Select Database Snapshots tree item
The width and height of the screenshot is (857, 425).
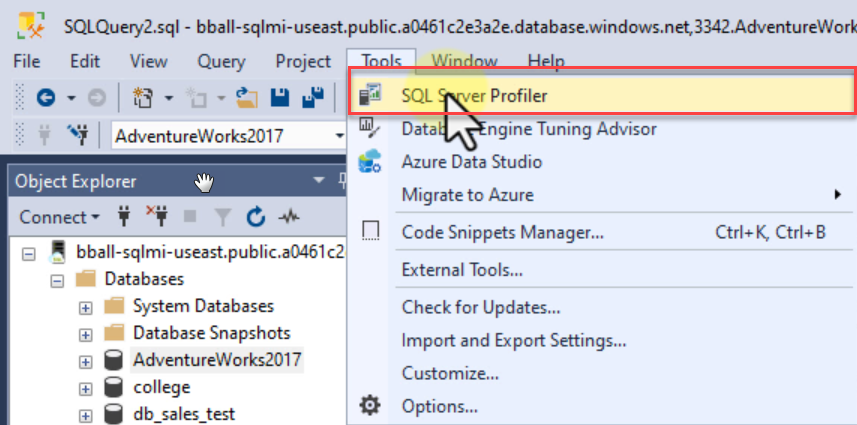click(212, 333)
